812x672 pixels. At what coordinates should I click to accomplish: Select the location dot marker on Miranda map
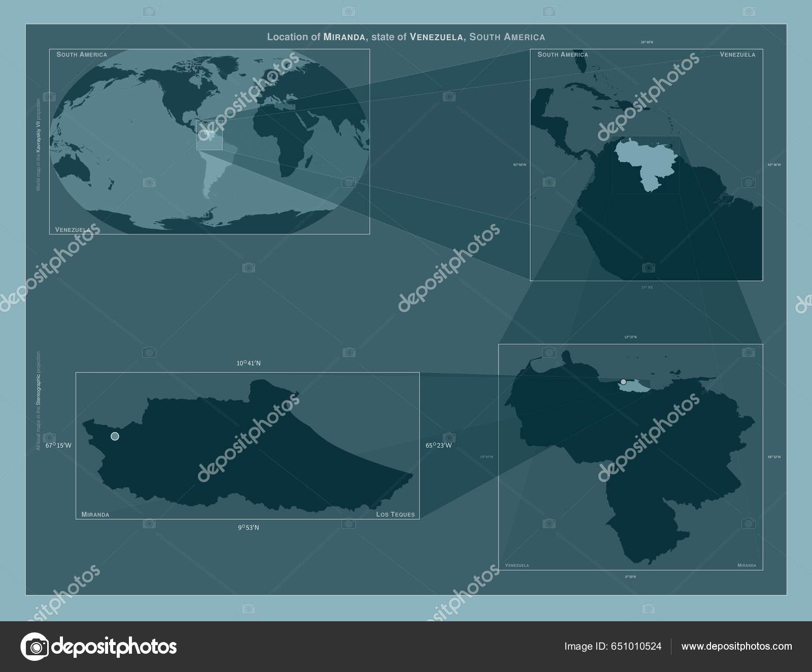click(x=115, y=435)
